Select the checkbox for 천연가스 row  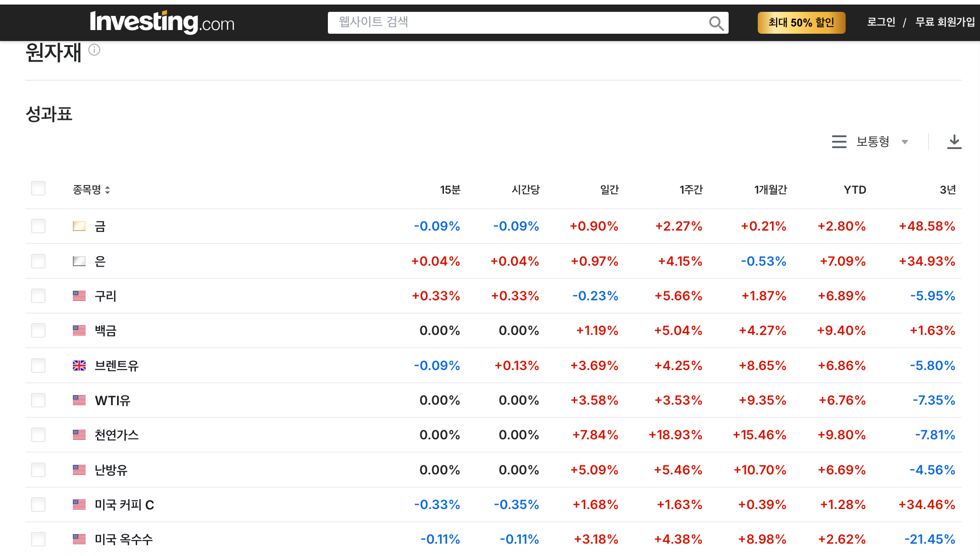[x=38, y=435]
